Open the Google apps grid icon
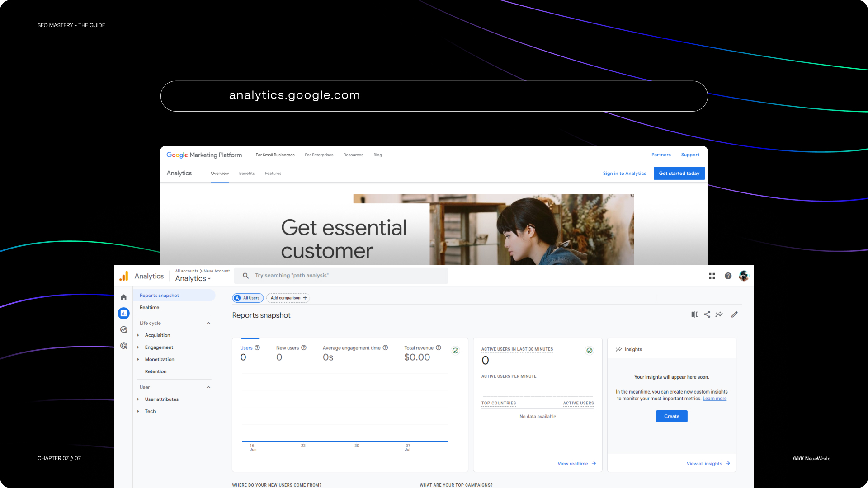This screenshot has height=488, width=868. point(712,276)
